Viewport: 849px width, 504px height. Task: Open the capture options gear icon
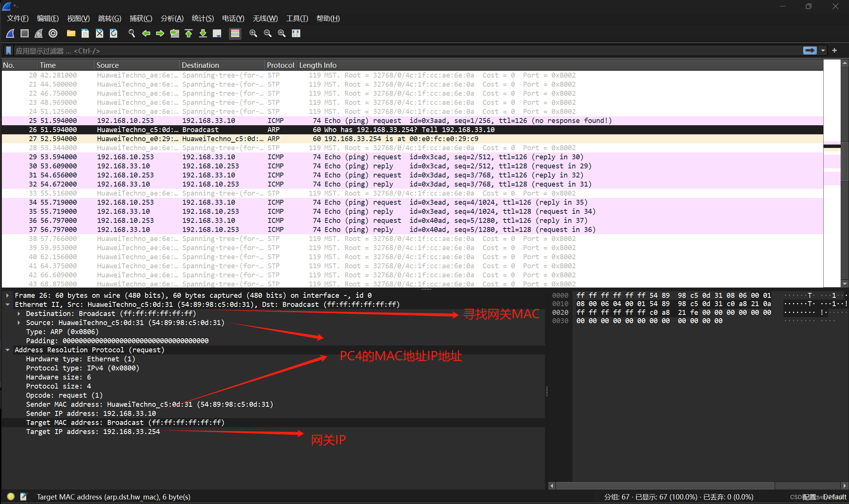53,33
